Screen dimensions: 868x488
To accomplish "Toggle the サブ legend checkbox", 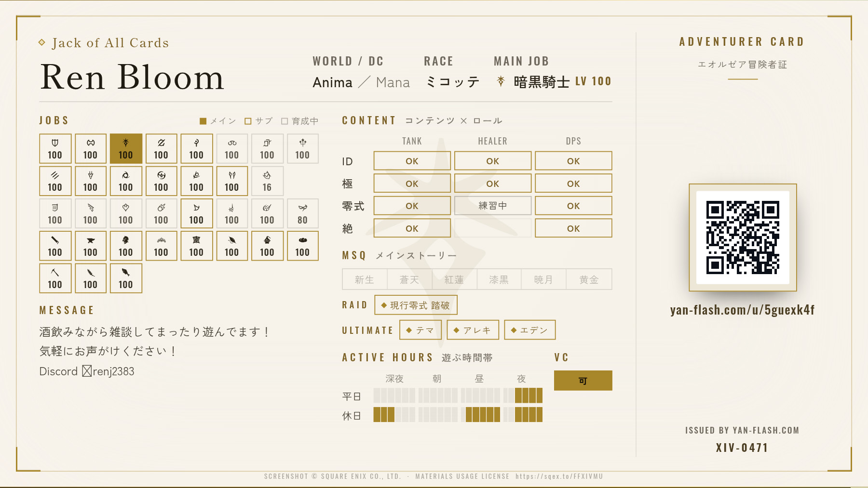I will click(x=248, y=121).
